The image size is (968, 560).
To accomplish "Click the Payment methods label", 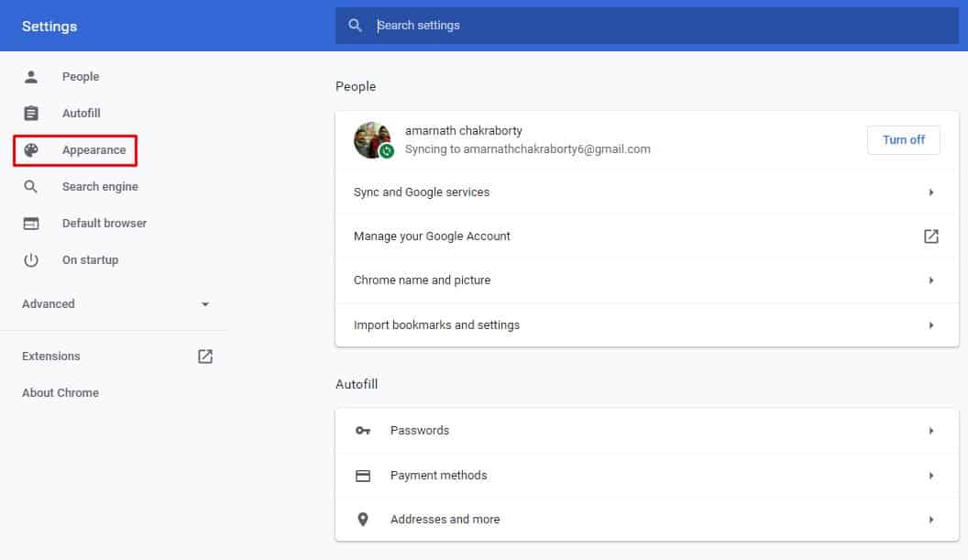I will pos(439,476).
